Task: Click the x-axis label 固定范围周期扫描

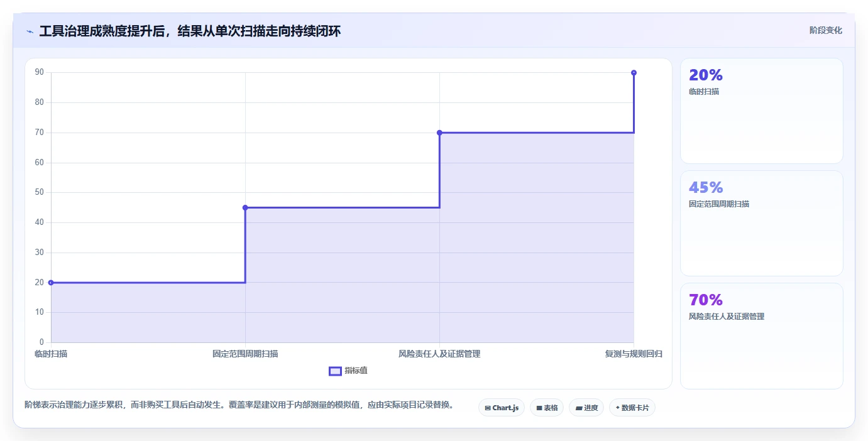Action: pos(245,354)
